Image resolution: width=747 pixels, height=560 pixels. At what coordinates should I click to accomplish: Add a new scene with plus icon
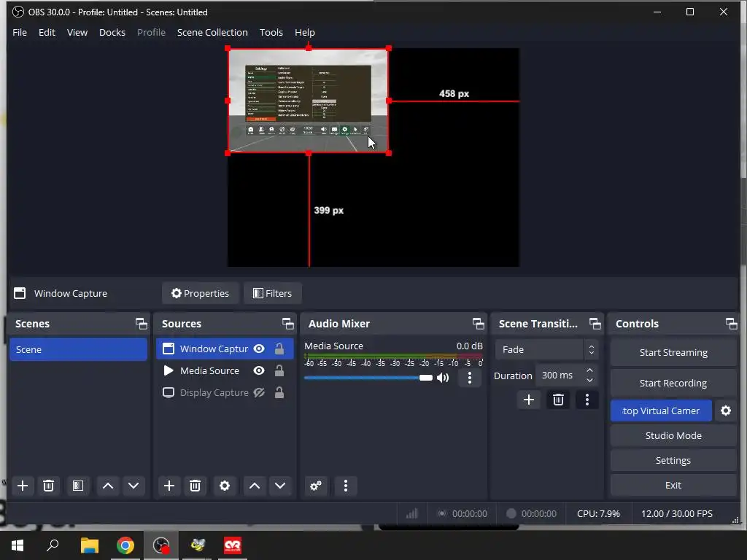coord(23,486)
